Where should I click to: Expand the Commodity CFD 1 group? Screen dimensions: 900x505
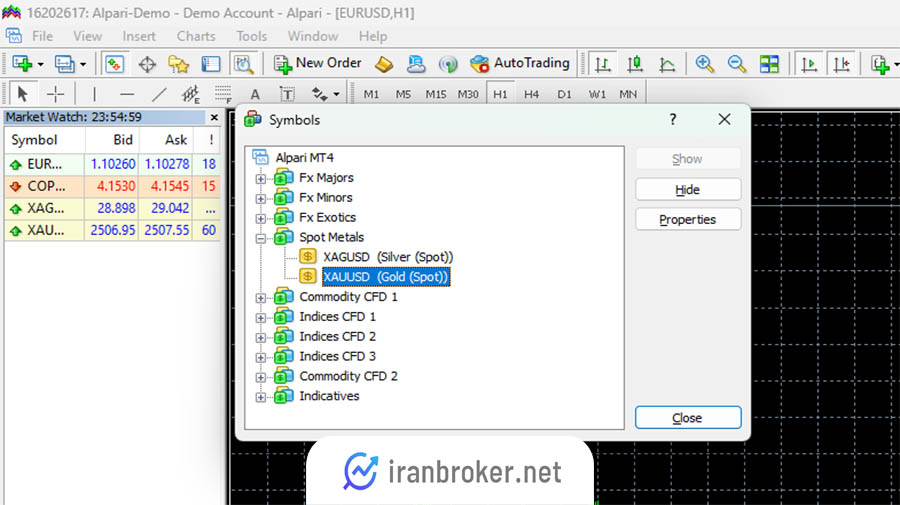[x=261, y=298]
